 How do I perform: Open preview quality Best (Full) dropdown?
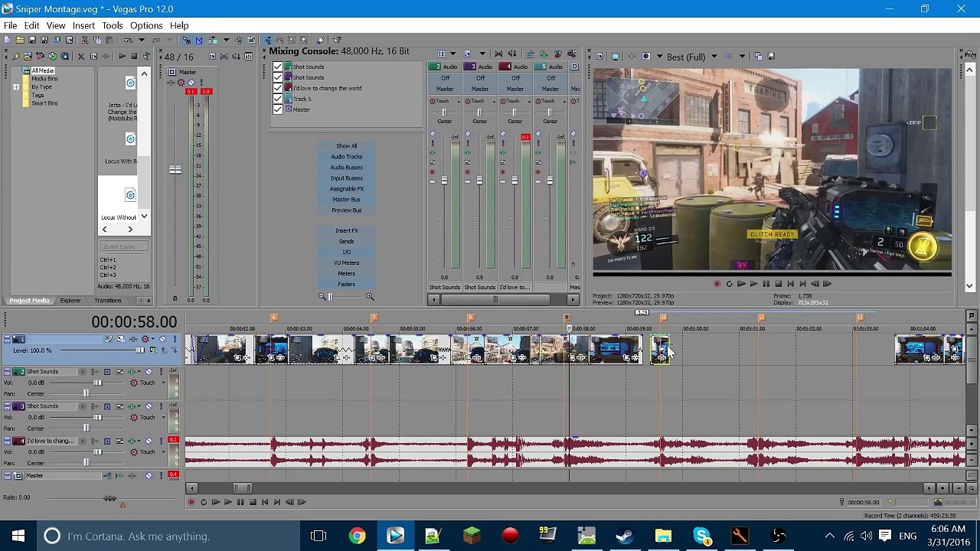point(714,57)
